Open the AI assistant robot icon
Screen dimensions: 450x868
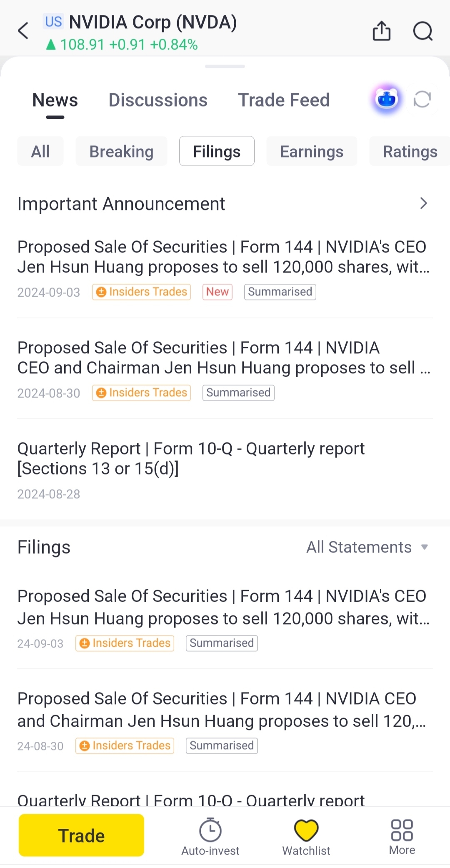[x=387, y=100]
